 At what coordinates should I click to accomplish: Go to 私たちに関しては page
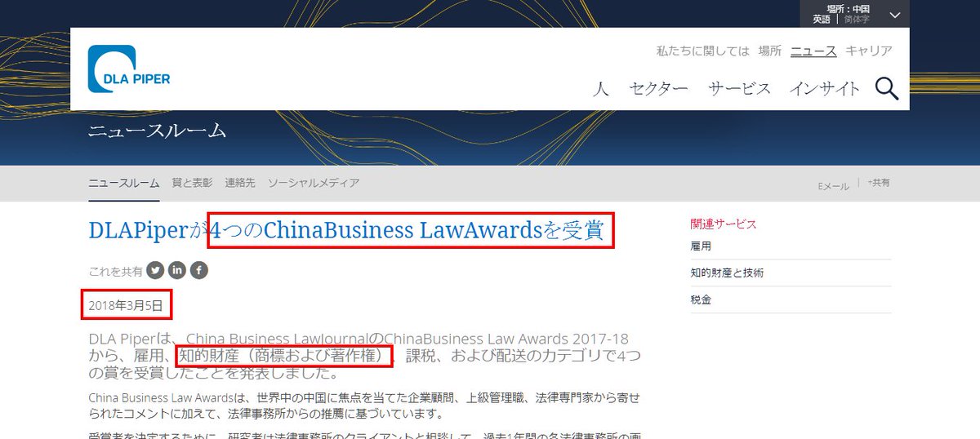(702, 51)
